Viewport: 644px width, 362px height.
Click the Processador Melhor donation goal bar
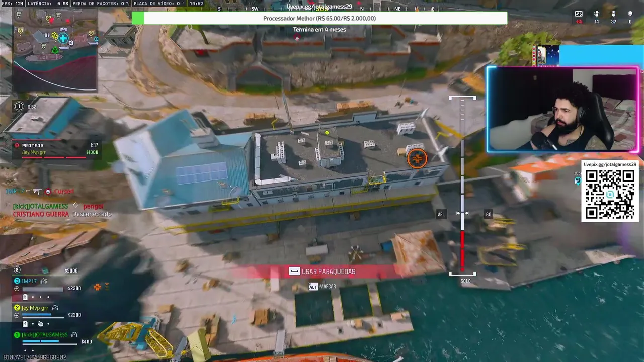point(319,18)
